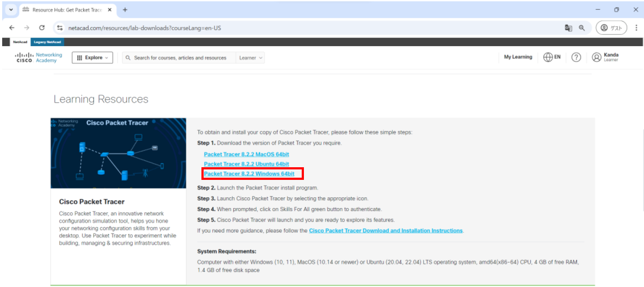Click the browser back arrow
Screen dimensions: 644x287
coord(12,28)
